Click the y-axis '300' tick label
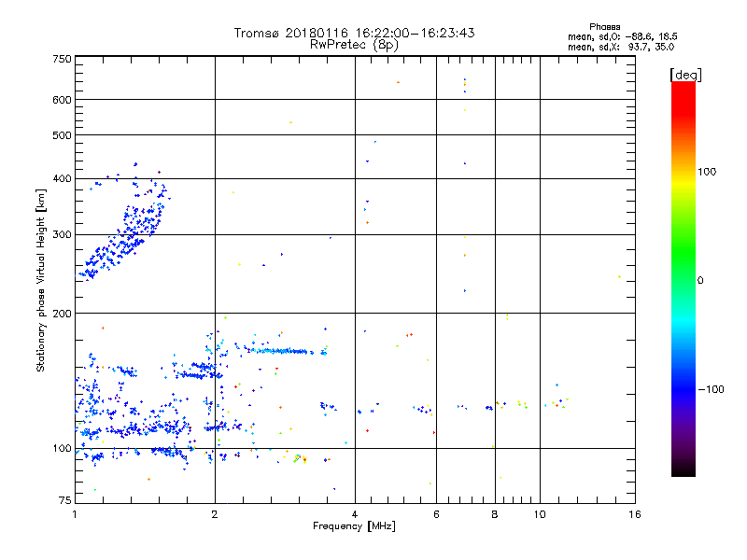Screen dimensions: 747x560 62,235
